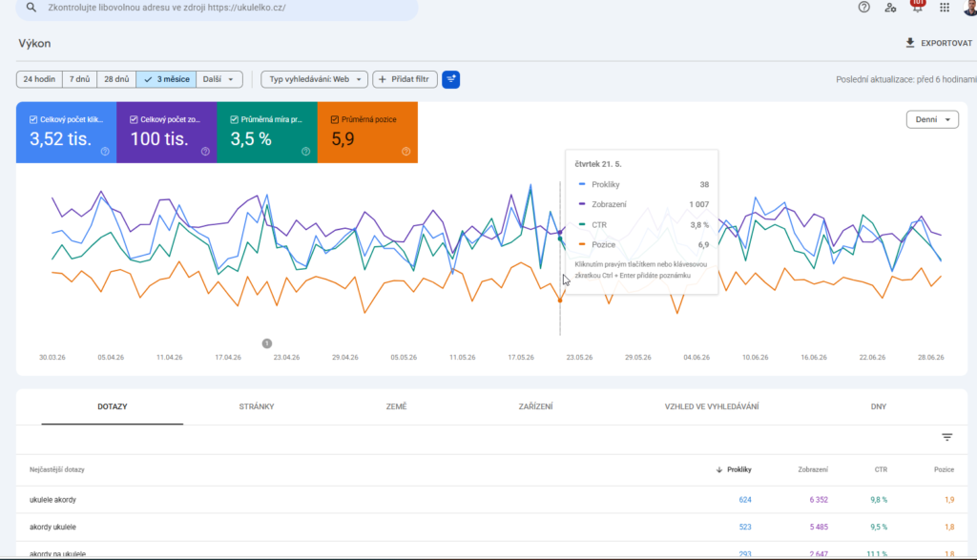The image size is (977, 560).
Task: Click CTR value 9,5 %
Action: [x=879, y=527]
